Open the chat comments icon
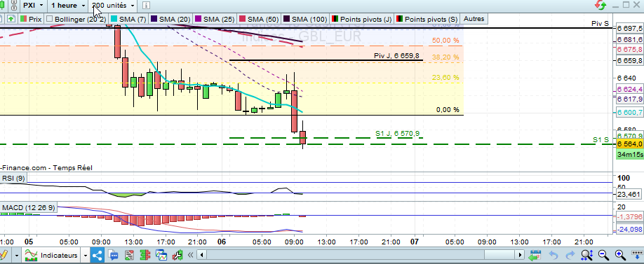This screenshot has height=264, width=644. click(x=114, y=256)
